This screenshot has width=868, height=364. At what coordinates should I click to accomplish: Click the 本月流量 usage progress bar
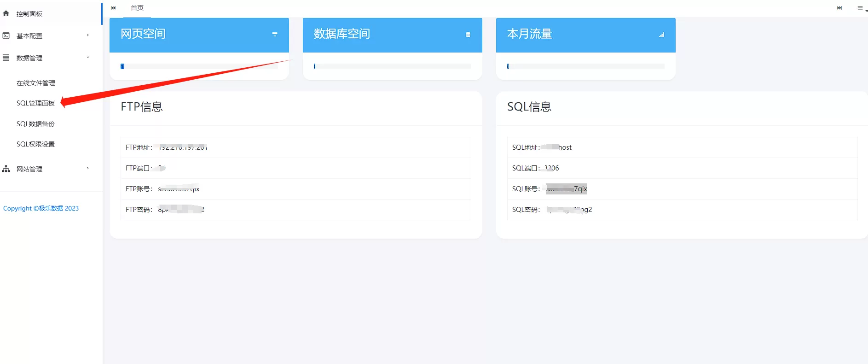(x=586, y=66)
